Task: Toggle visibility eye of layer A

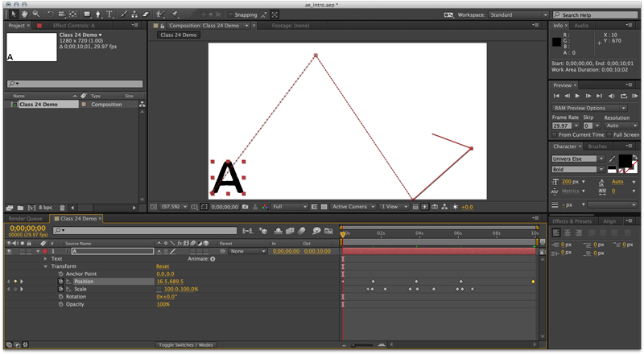Action: coord(10,251)
